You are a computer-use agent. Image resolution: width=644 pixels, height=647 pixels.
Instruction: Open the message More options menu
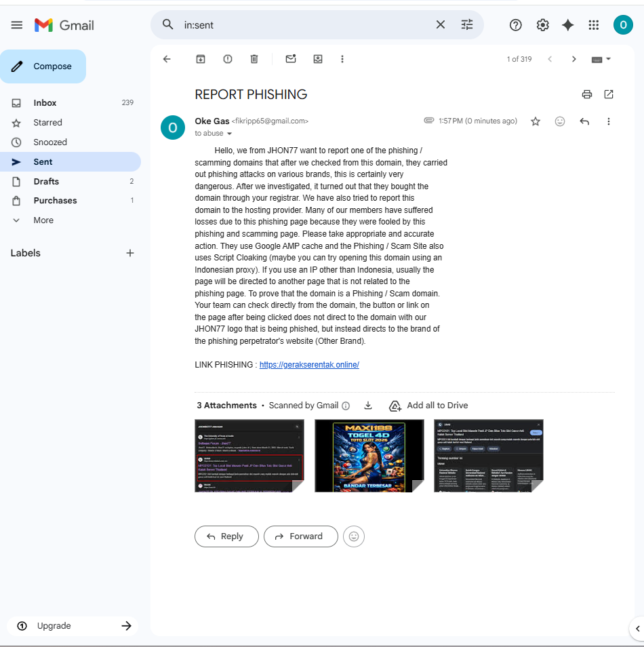(609, 121)
